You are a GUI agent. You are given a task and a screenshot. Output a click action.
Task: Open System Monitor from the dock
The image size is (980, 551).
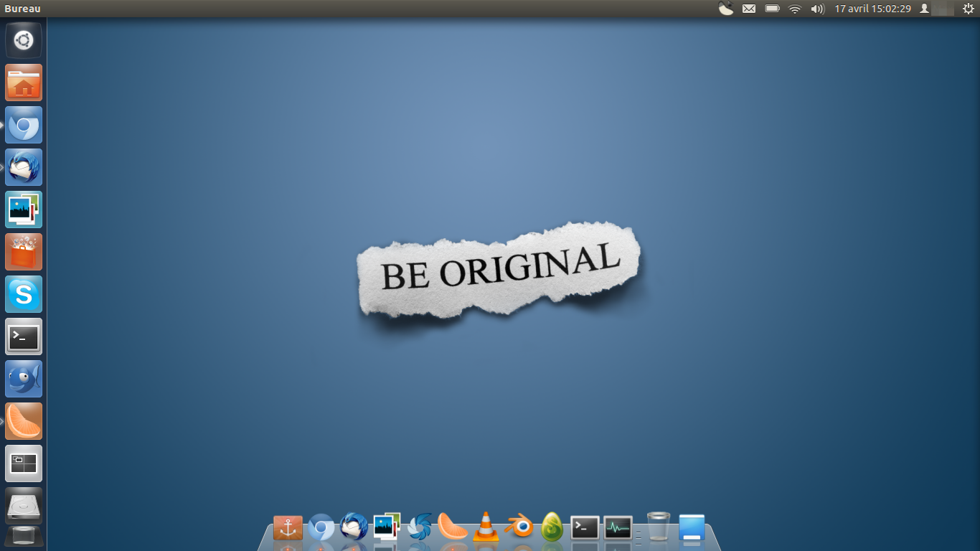(618, 527)
